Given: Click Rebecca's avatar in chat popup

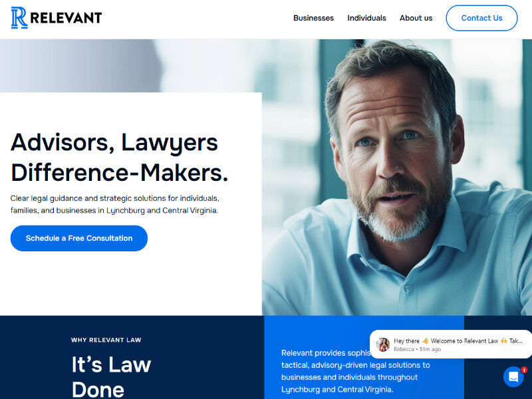Looking at the screenshot, I should (x=383, y=344).
